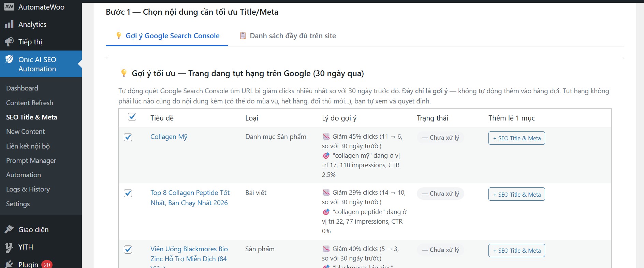Open the Collagen Mỹ title link
The image size is (644, 268).
[169, 137]
